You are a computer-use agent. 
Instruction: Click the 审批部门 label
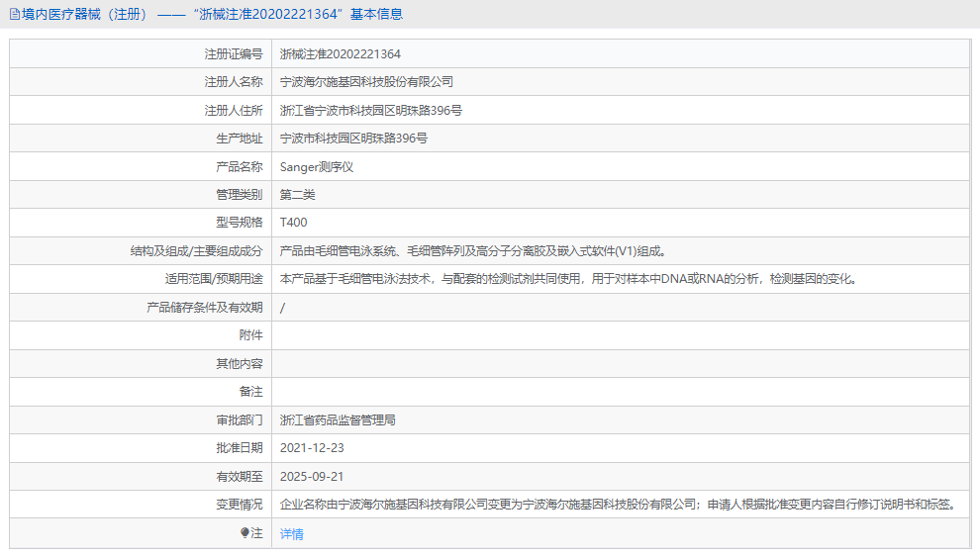click(240, 420)
